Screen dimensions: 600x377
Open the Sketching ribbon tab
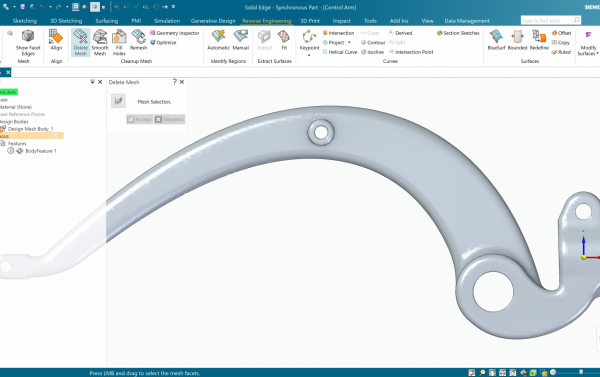tap(25, 21)
